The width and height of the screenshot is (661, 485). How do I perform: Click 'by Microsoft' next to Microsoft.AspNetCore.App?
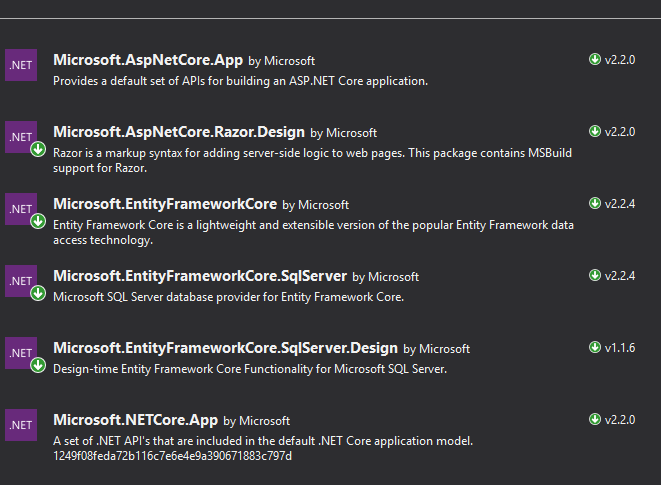(282, 61)
